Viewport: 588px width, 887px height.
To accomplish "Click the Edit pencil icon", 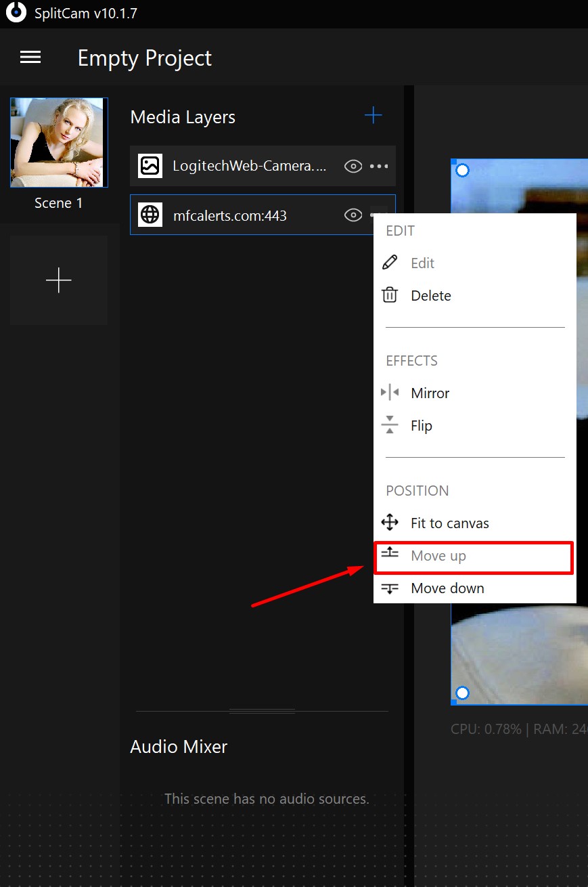I will [390, 263].
